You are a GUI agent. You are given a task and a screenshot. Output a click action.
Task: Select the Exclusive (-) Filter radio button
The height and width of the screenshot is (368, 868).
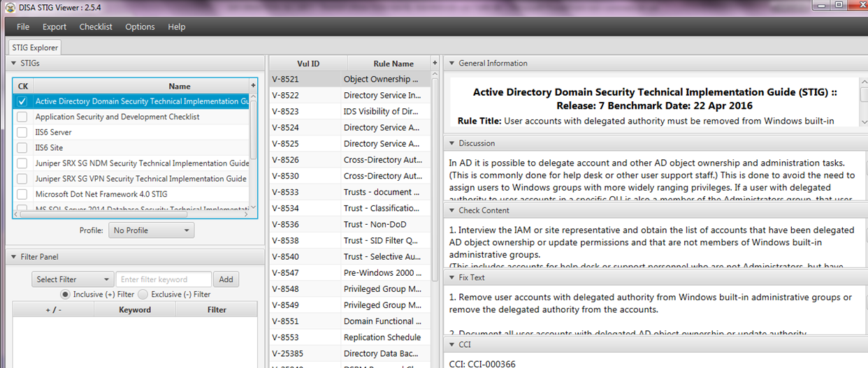tap(143, 294)
